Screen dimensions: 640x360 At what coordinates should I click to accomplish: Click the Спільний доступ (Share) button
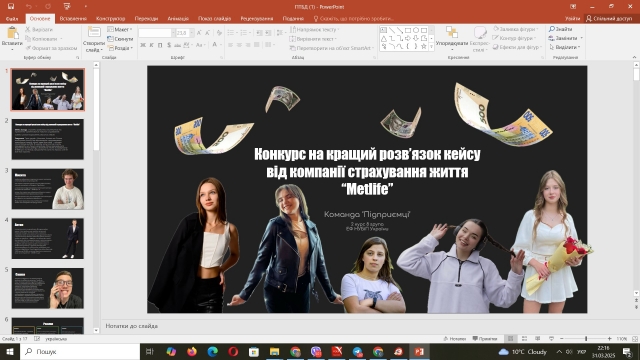(609, 18)
